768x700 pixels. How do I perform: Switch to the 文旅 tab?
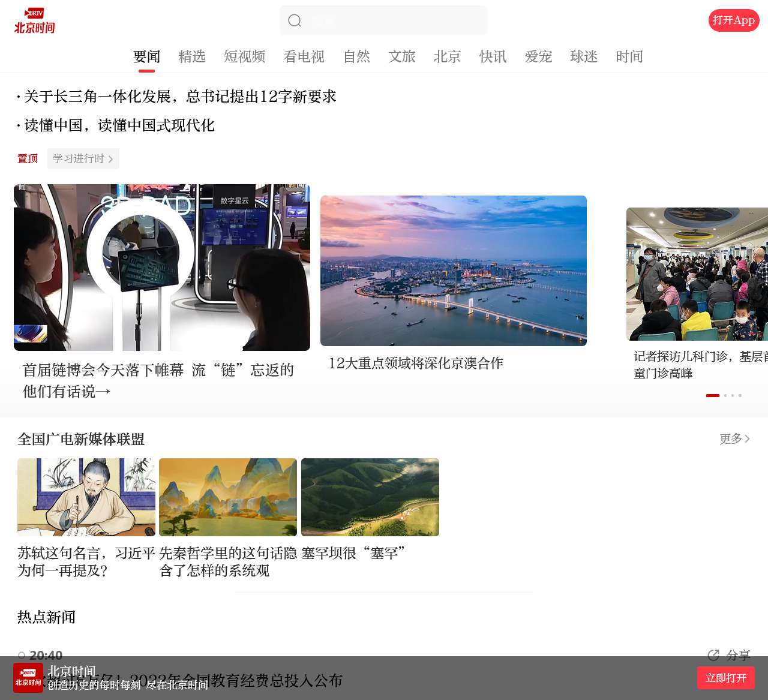click(402, 56)
